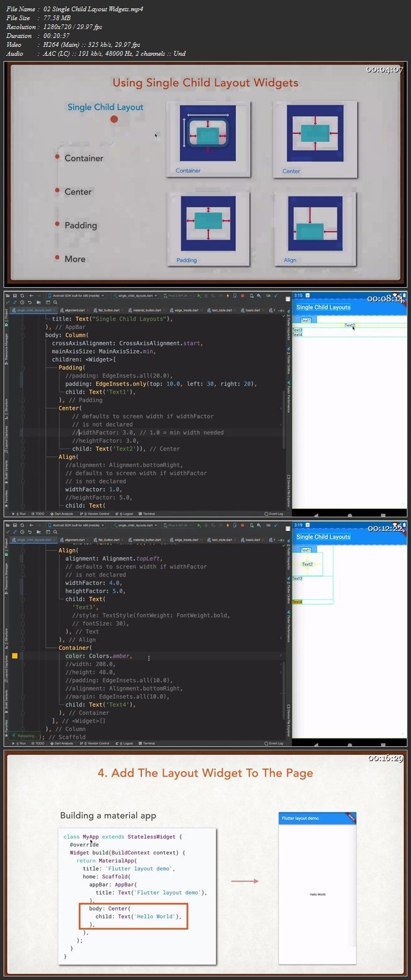
Task: Tap emulator Home button in 00:08:14 frame
Action: pyautogui.click(x=350, y=514)
